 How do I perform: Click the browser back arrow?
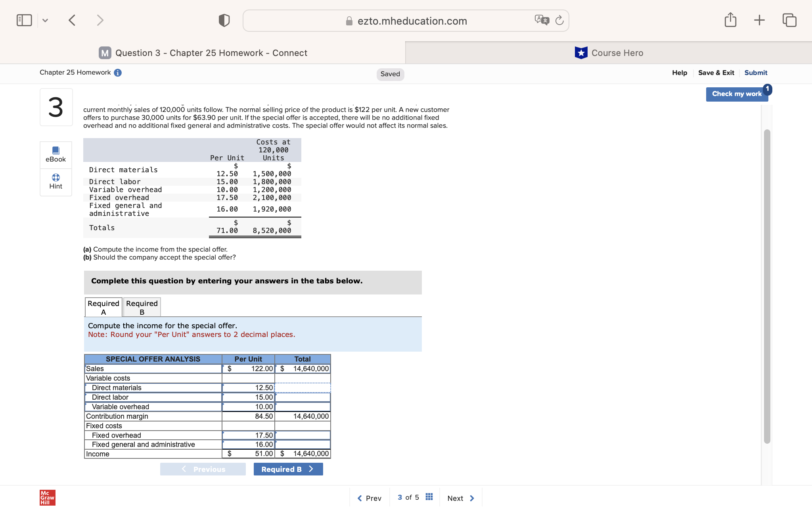click(x=72, y=20)
